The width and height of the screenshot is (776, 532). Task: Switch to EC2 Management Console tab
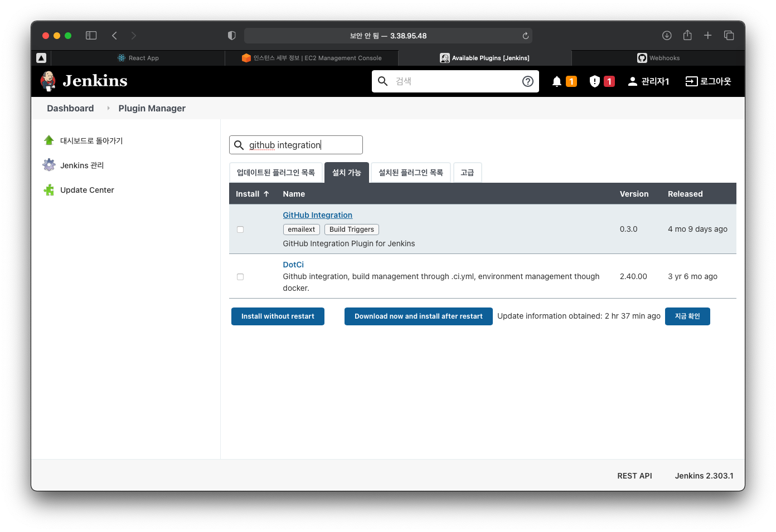click(x=312, y=58)
